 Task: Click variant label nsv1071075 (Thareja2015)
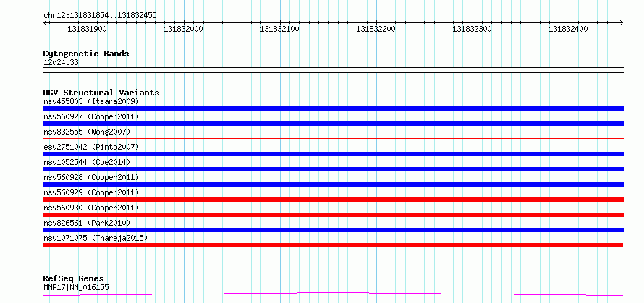tap(96, 238)
